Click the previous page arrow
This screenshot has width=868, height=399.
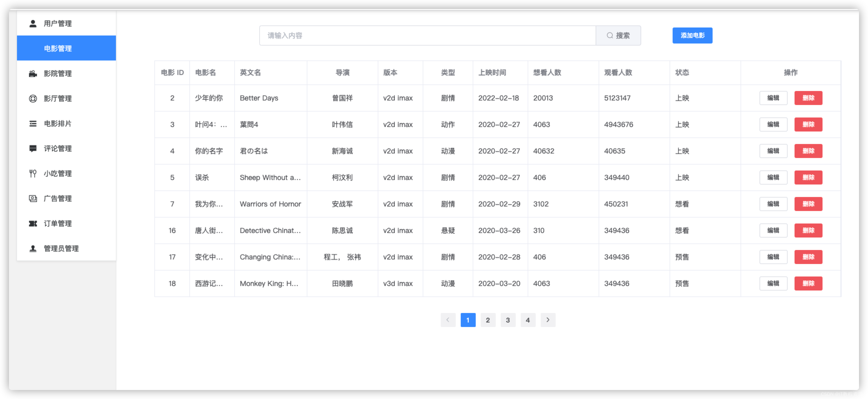click(448, 320)
